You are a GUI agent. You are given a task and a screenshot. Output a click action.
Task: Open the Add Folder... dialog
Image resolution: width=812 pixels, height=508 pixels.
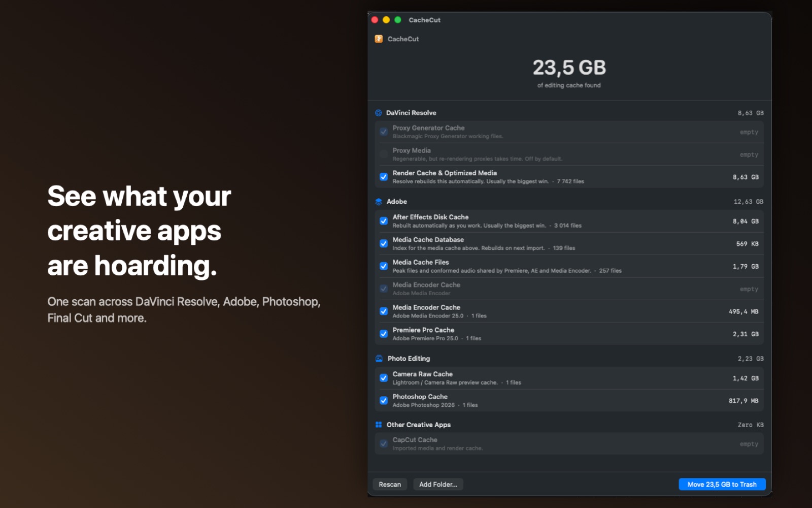[438, 485]
